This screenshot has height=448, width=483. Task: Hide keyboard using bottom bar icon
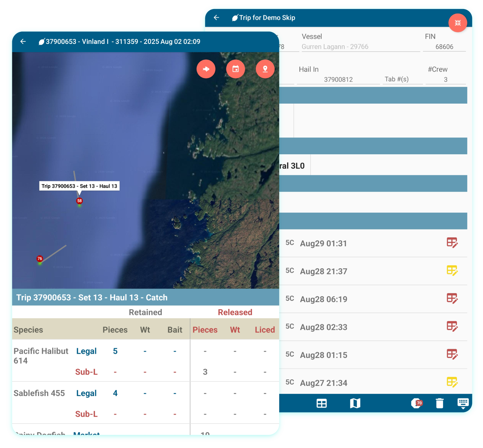click(x=463, y=403)
